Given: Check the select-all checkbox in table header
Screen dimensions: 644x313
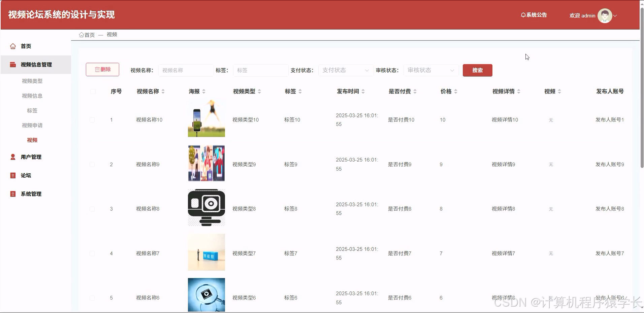Looking at the screenshot, I should (x=93, y=91).
